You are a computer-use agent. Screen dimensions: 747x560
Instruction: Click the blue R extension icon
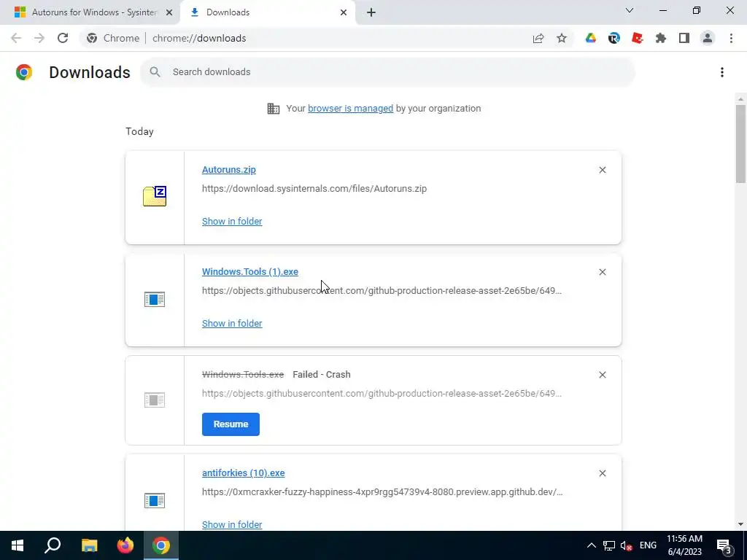pyautogui.click(x=614, y=38)
